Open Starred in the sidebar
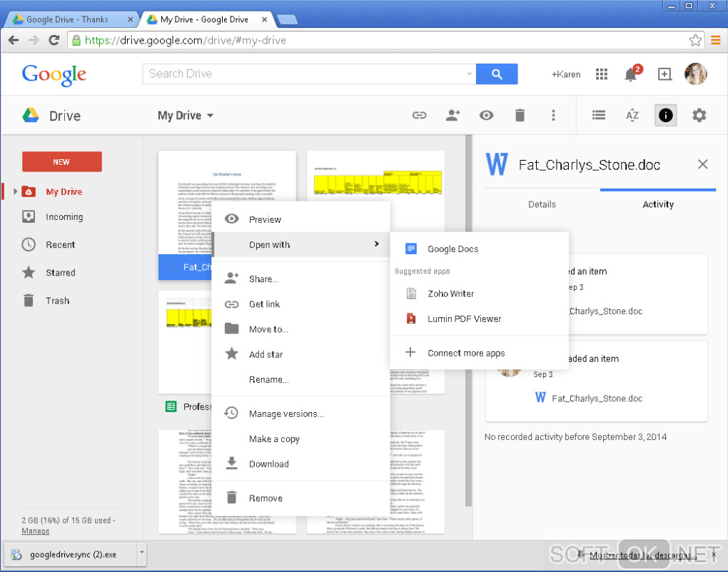Viewport: 728px width, 572px height. pos(61,272)
